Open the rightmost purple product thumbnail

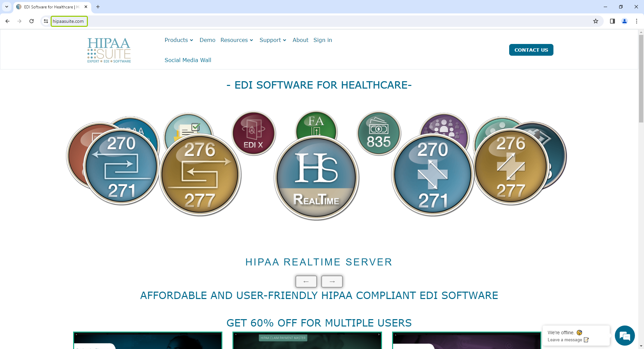(x=466, y=341)
